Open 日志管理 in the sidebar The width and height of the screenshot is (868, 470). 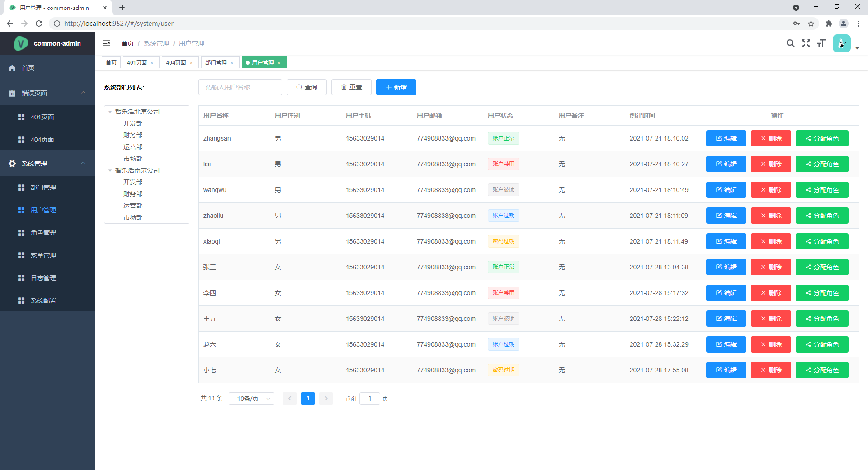coord(47,278)
